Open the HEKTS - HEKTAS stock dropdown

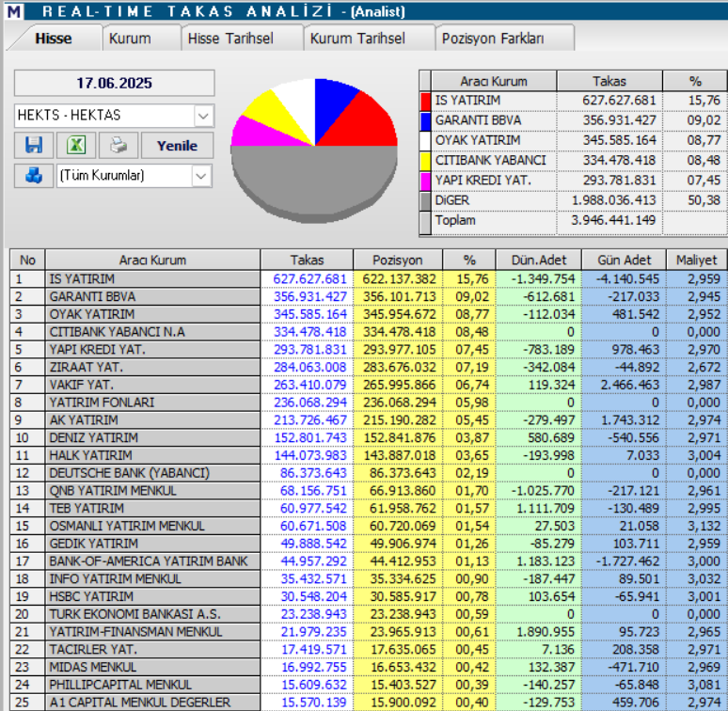click(x=203, y=116)
